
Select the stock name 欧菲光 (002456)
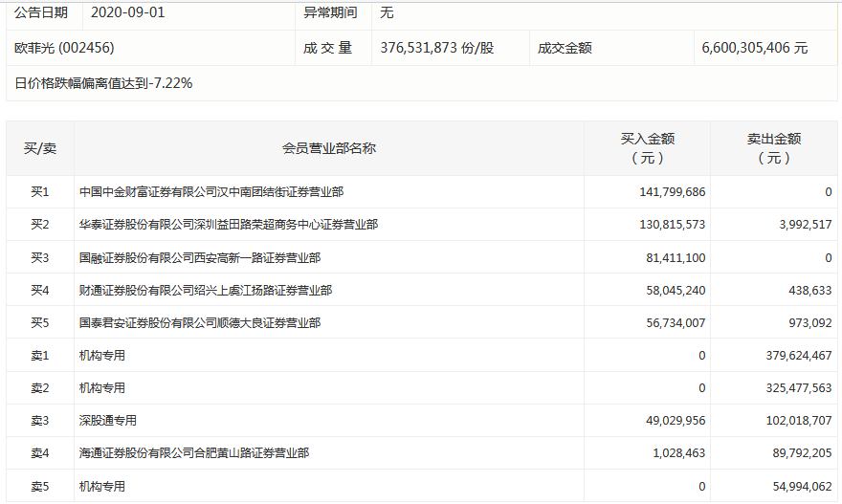click(64, 49)
